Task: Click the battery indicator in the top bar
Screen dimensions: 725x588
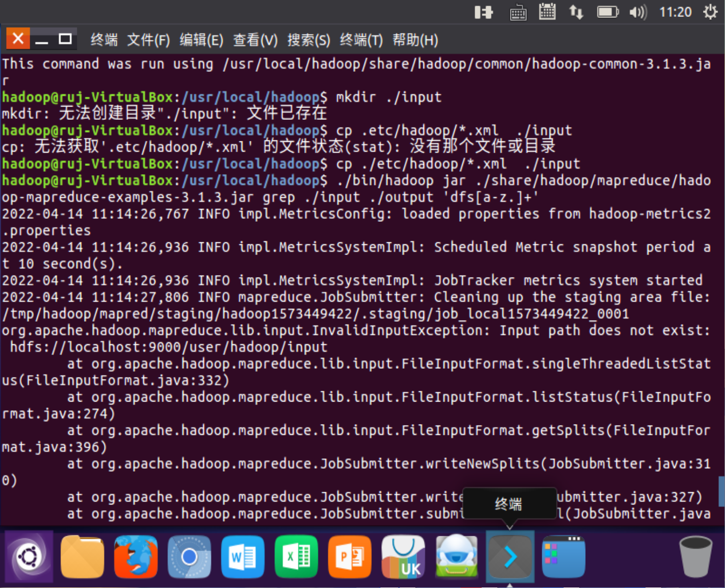Action: (607, 12)
